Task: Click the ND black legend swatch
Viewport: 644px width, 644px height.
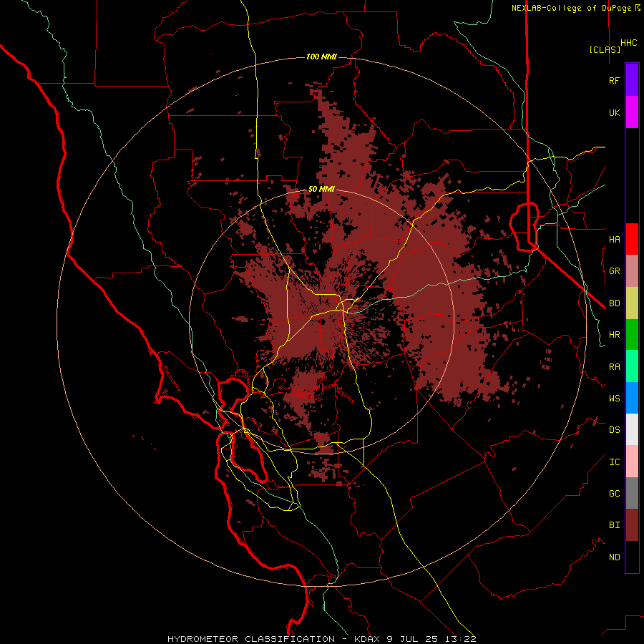Action: 632,557
